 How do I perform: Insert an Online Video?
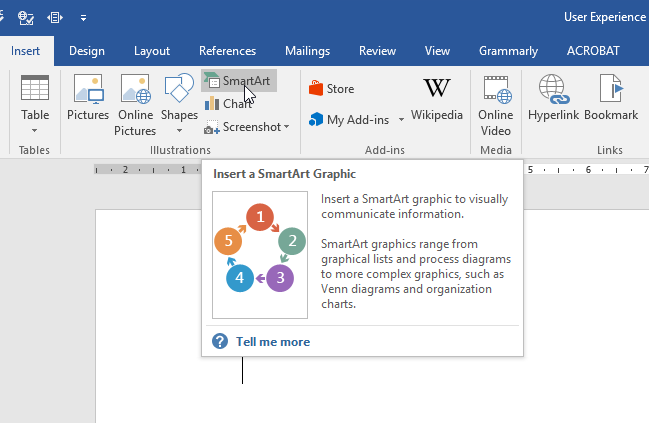coord(495,104)
